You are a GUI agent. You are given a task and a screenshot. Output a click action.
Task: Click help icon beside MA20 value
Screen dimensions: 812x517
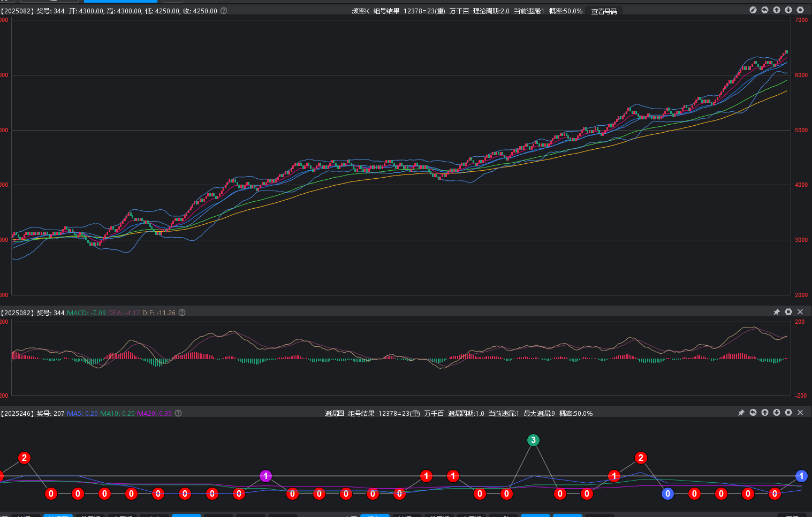[x=178, y=413]
